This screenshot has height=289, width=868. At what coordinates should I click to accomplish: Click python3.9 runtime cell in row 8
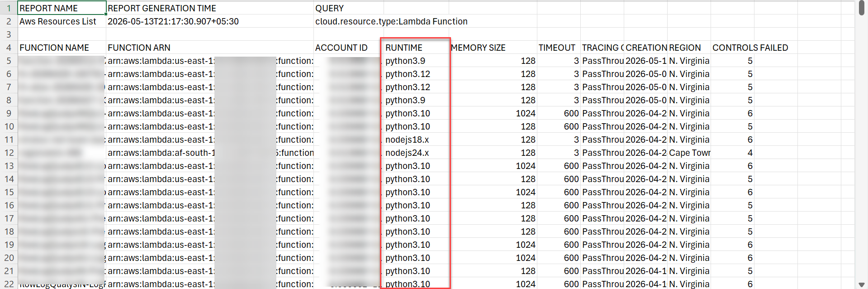coord(416,100)
